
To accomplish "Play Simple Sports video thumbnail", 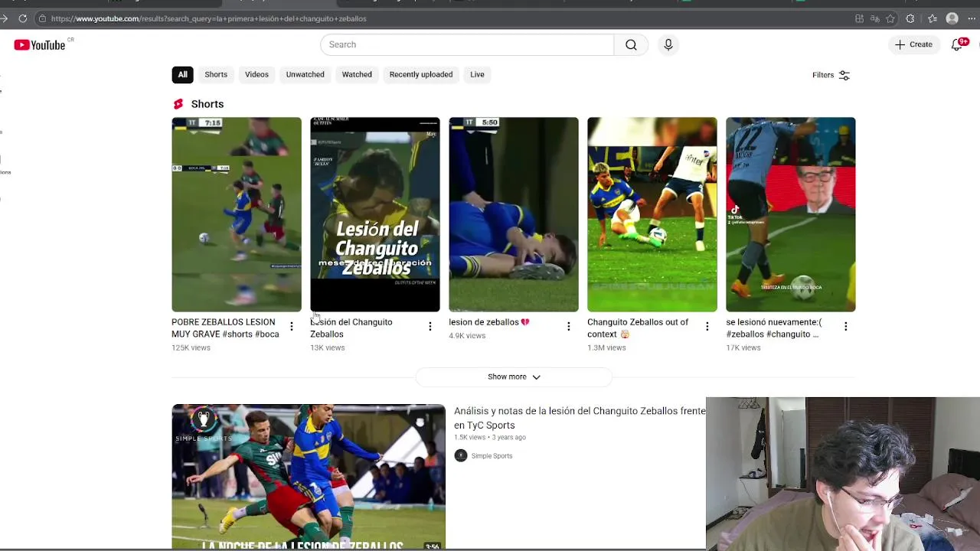I will point(309,477).
